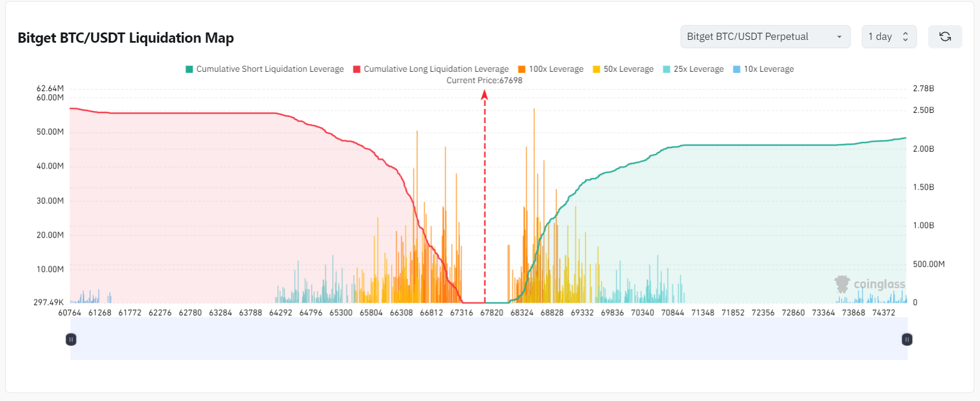Click the zoom range slider track

click(489, 339)
